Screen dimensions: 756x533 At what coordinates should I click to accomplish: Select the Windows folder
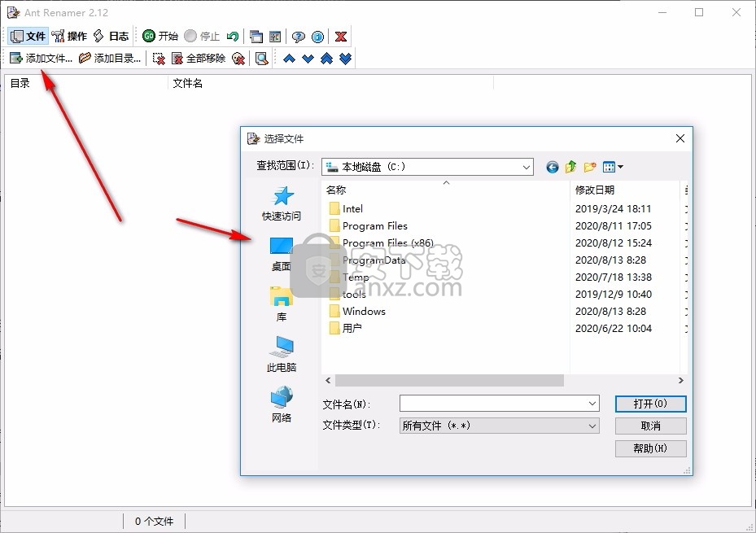357,312
